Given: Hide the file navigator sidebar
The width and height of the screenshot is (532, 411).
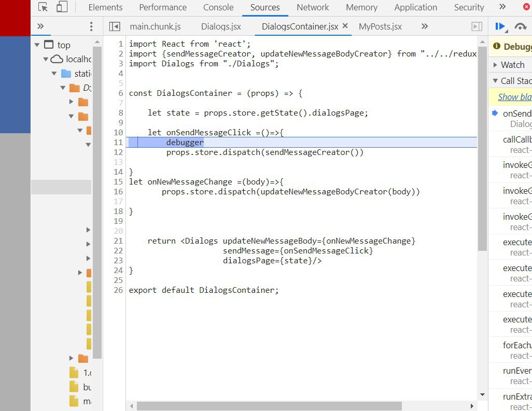Looking at the screenshot, I should (x=115, y=26).
